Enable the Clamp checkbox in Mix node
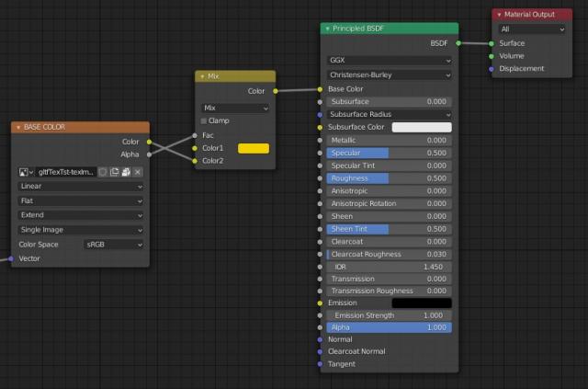This screenshot has height=389, width=588. [204, 120]
